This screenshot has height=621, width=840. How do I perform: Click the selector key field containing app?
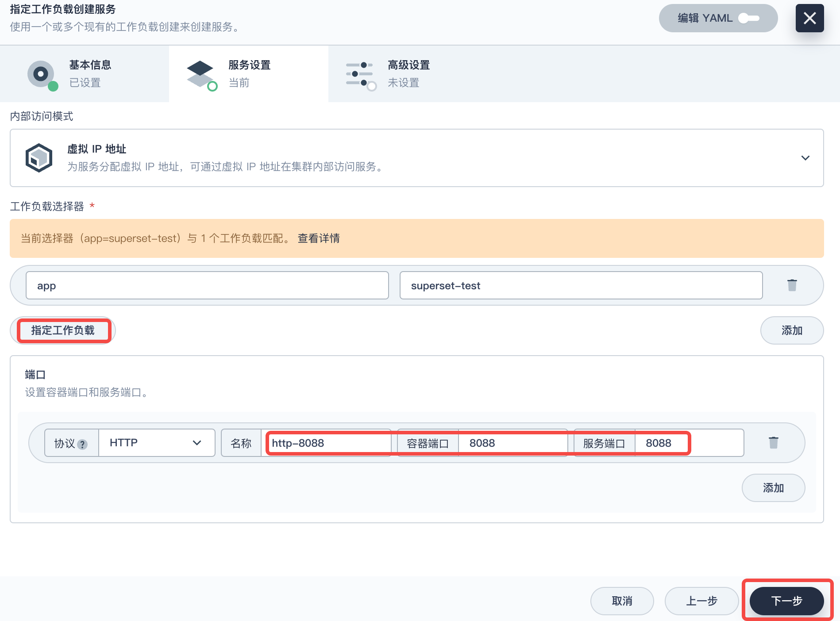click(207, 286)
